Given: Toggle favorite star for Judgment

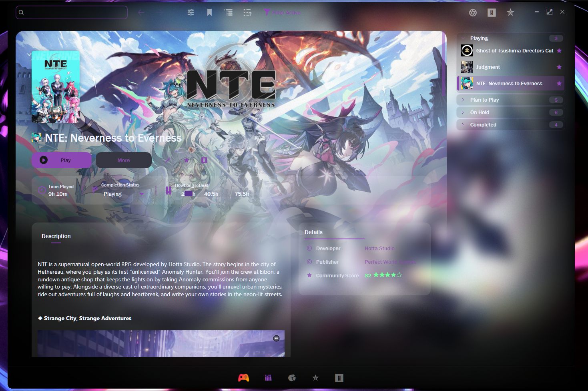Looking at the screenshot, I should (x=559, y=67).
